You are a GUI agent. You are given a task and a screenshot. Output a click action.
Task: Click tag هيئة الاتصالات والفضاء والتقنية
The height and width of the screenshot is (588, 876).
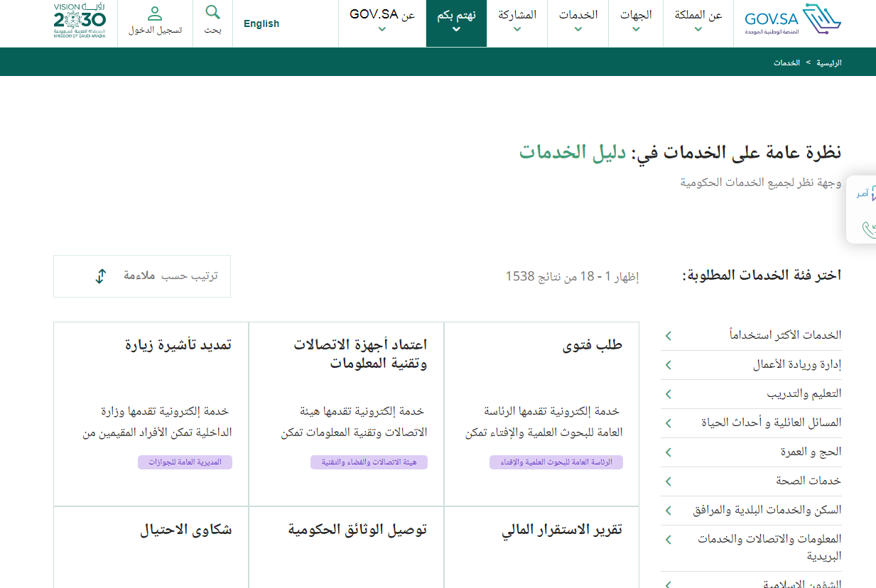point(369,462)
